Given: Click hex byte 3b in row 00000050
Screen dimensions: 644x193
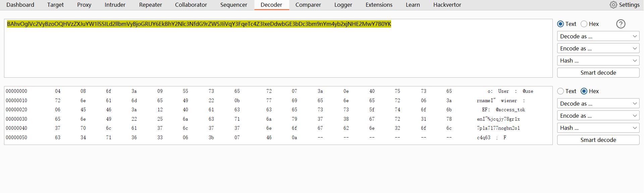Looking at the screenshot, I should (211, 138).
